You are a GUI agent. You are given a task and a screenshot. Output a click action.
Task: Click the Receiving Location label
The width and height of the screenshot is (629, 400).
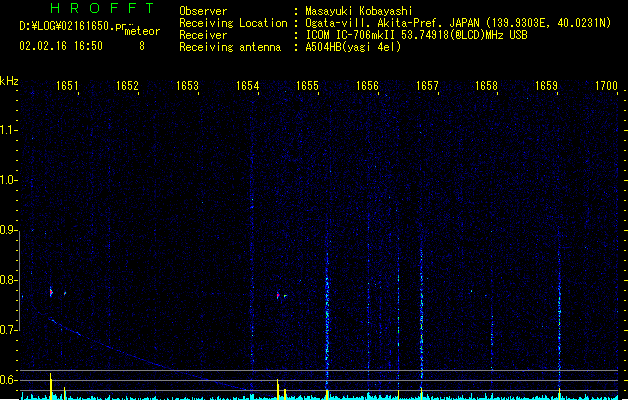click(233, 23)
